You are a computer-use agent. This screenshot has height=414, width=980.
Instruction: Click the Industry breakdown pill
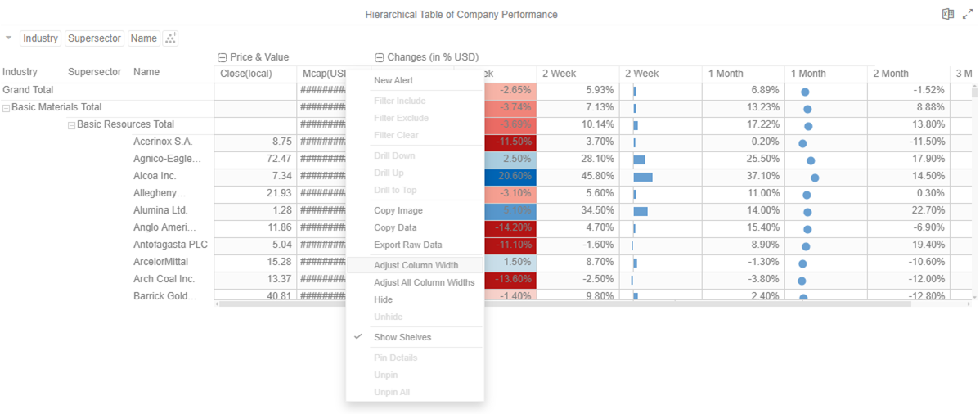click(40, 38)
